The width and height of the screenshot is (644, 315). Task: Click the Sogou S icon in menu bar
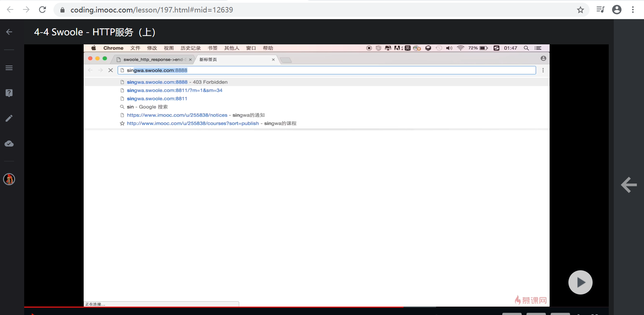(x=496, y=48)
